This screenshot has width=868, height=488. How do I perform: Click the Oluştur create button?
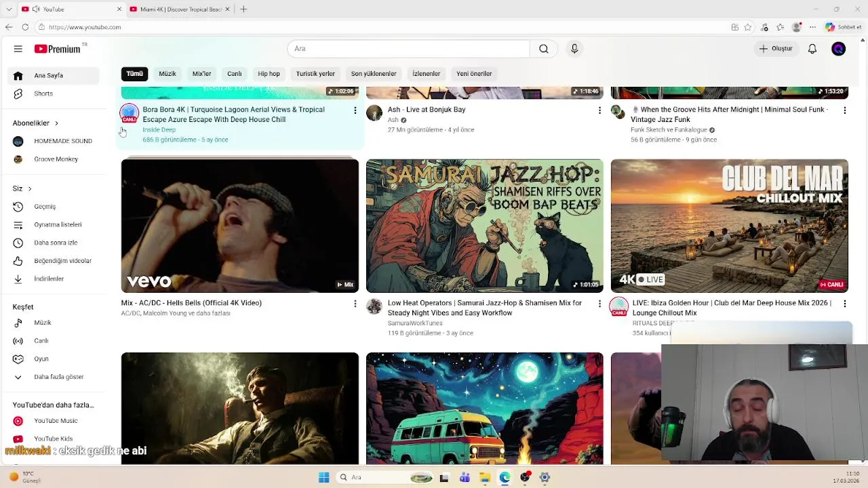click(776, 49)
